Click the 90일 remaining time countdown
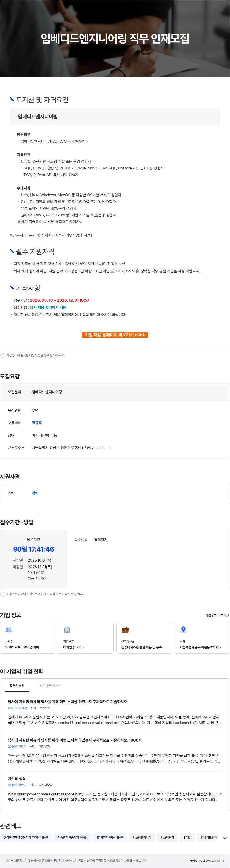 tap(33, 549)
